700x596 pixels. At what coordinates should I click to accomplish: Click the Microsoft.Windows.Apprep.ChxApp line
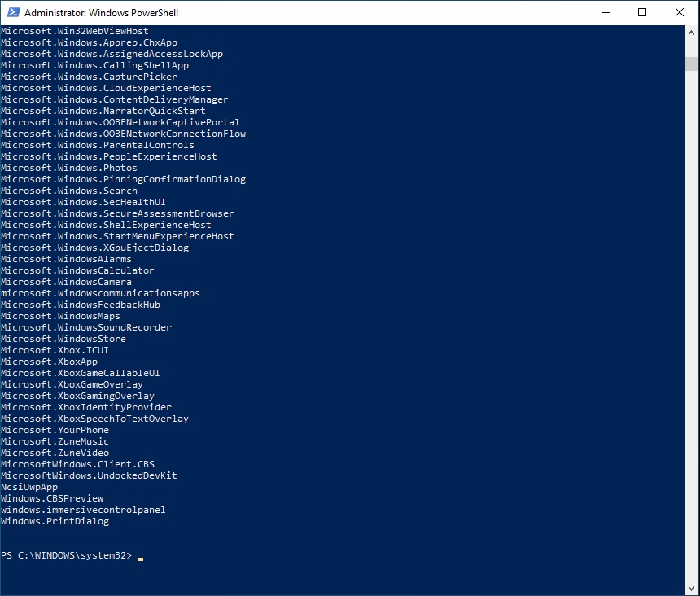pyautogui.click(x=89, y=42)
